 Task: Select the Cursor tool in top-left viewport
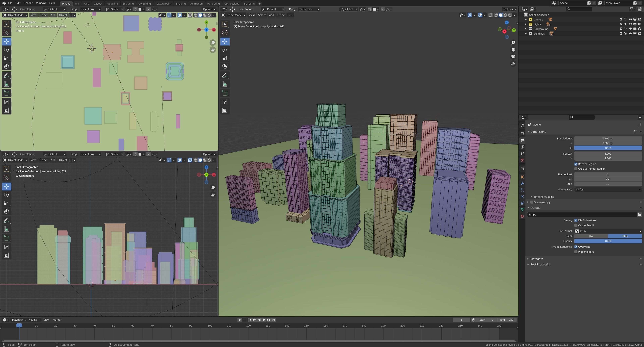click(7, 32)
